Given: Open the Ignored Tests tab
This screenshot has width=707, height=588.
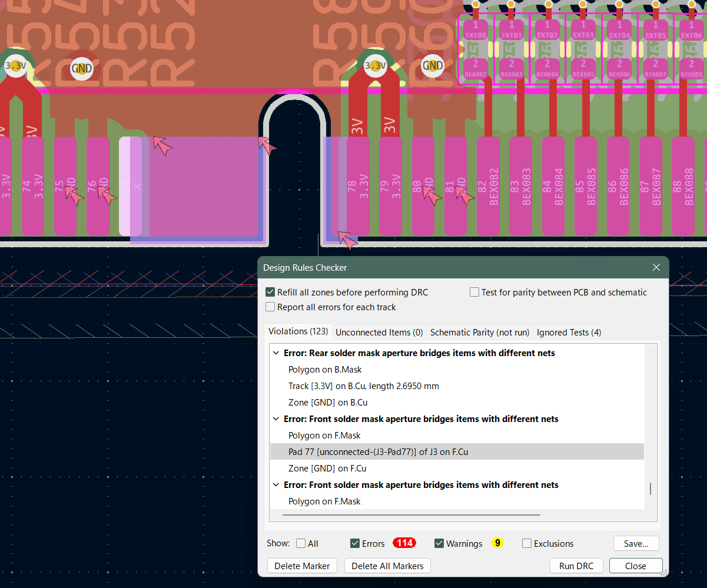Looking at the screenshot, I should click(x=569, y=333).
